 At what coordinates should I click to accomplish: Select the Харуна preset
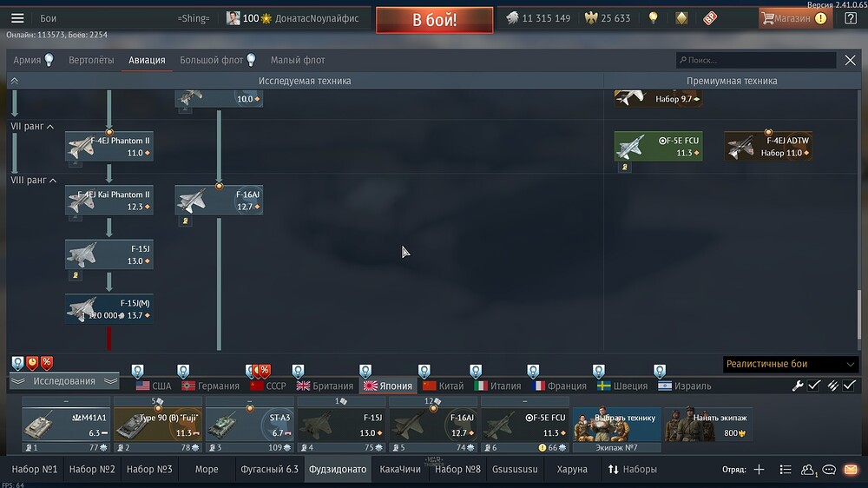(572, 470)
